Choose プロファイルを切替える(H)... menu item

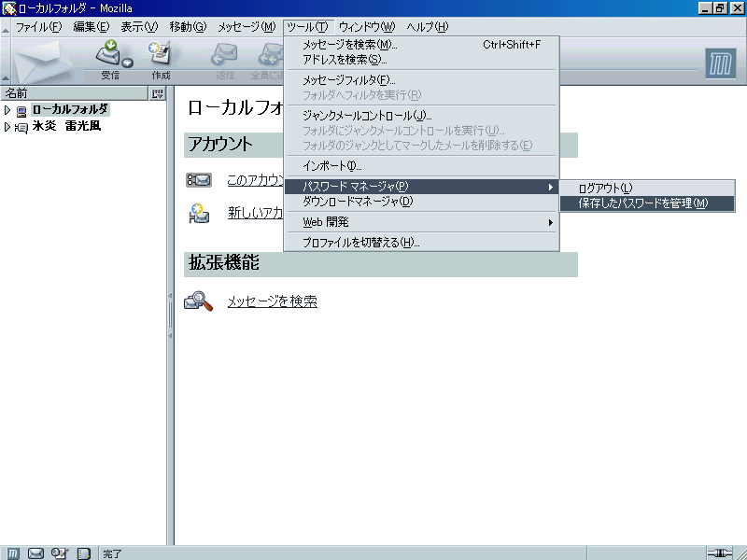[x=422, y=243]
